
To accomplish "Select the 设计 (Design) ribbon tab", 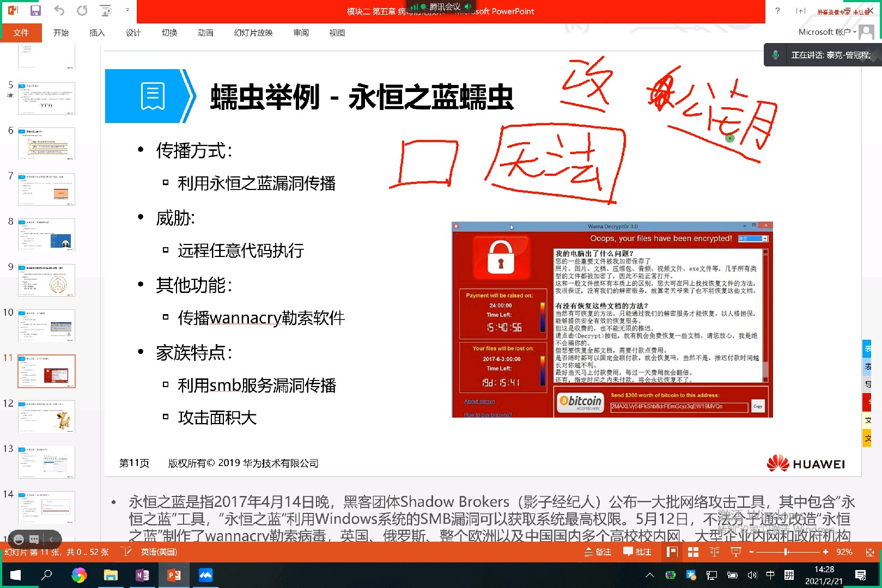I will [x=133, y=33].
